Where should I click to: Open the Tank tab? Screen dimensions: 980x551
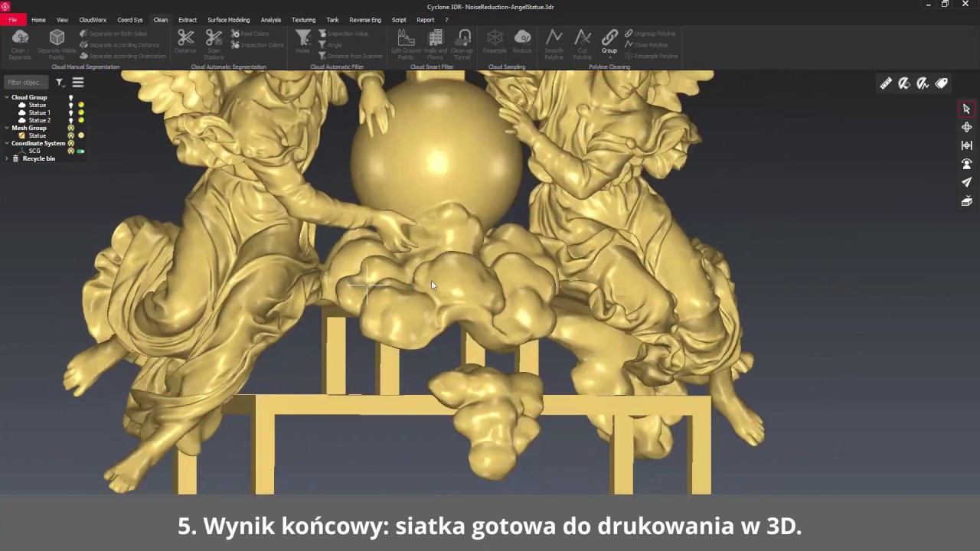coord(332,20)
